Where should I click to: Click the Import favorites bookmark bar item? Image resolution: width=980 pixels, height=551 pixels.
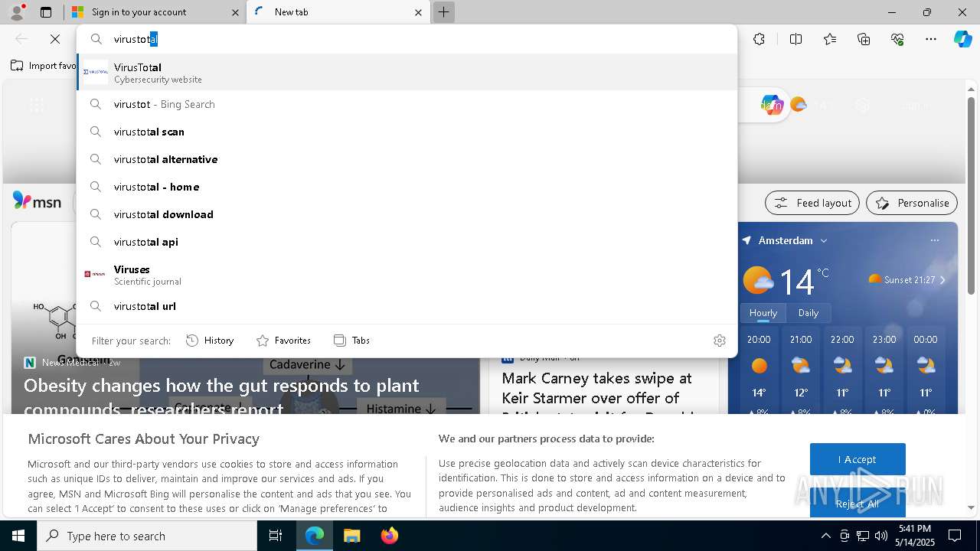click(x=44, y=66)
